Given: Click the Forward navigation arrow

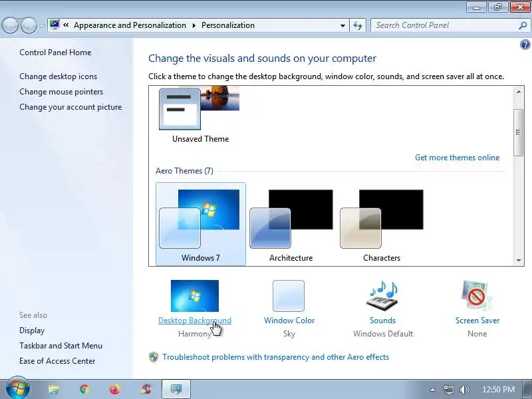Looking at the screenshot, I should point(29,25).
